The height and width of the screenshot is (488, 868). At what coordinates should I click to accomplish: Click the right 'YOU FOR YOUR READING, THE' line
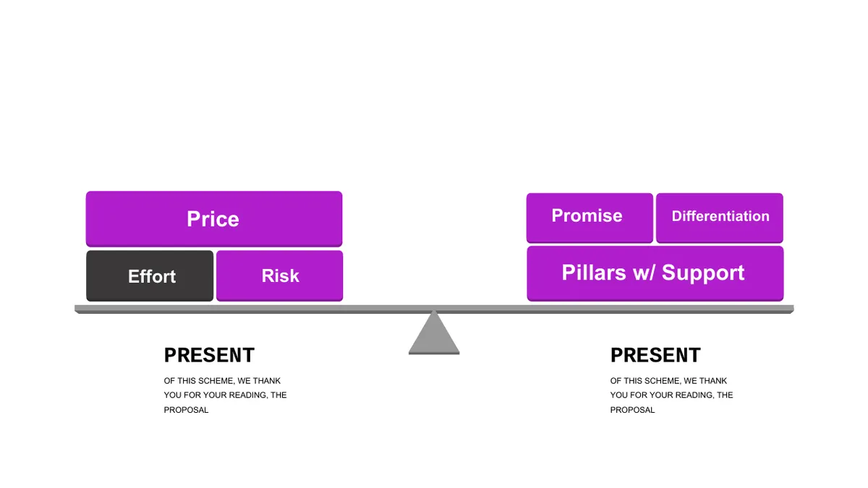coord(672,395)
